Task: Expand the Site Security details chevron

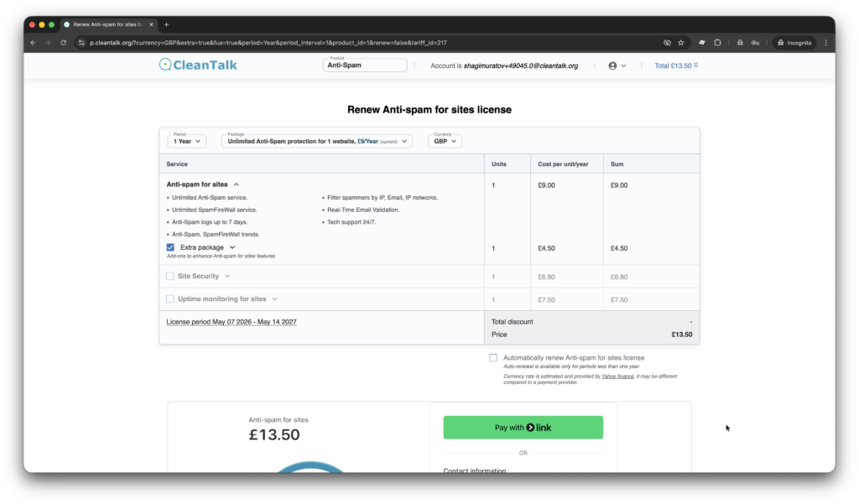Action: pyautogui.click(x=227, y=276)
